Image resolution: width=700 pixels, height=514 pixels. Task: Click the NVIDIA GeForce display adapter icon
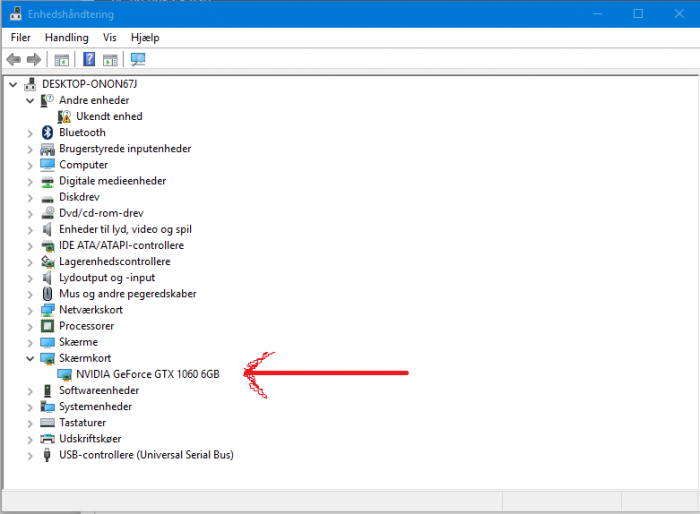coord(65,375)
